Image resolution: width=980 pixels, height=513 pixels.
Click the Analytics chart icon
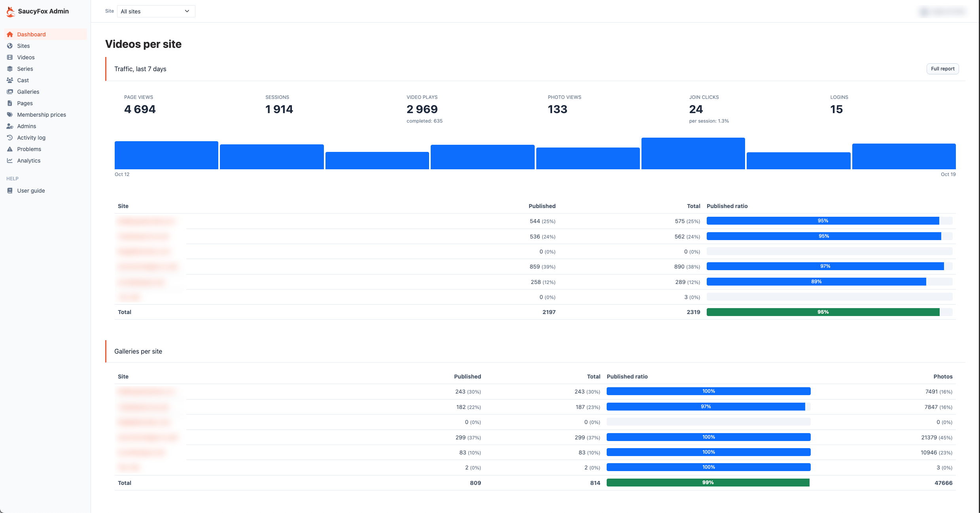[x=10, y=161]
